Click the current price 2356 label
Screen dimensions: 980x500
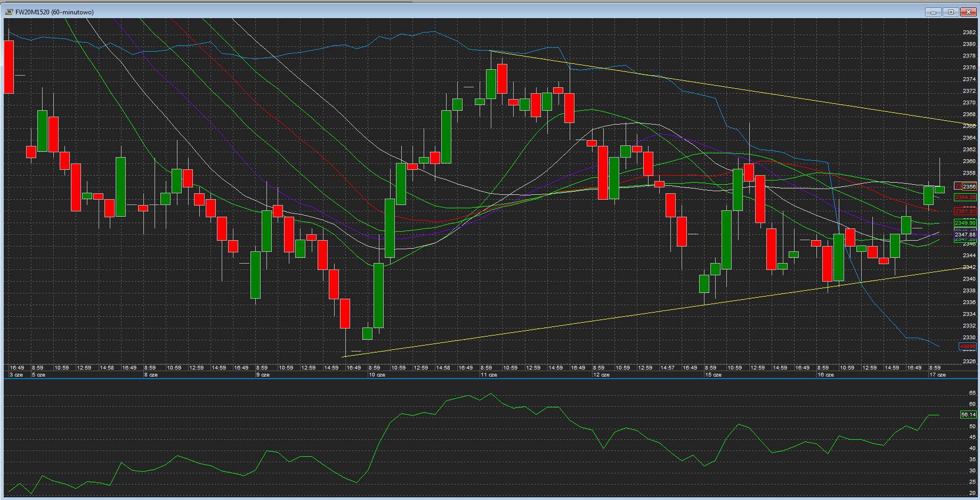[x=969, y=186]
